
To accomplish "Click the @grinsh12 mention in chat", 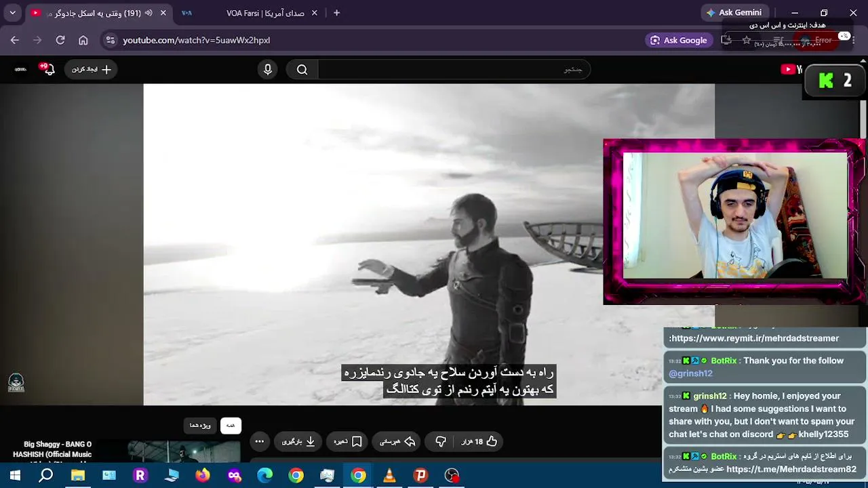I will pyautogui.click(x=690, y=373).
